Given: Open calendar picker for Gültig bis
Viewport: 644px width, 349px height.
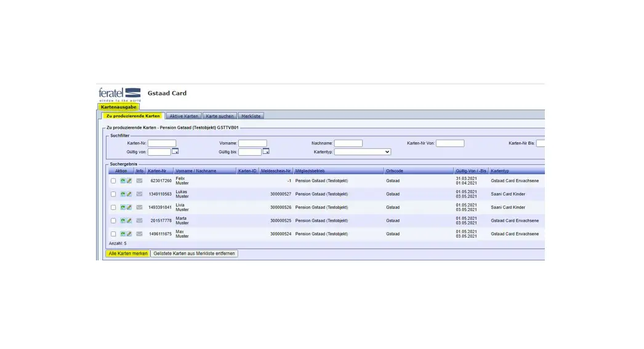Looking at the screenshot, I should pyautogui.click(x=266, y=151).
